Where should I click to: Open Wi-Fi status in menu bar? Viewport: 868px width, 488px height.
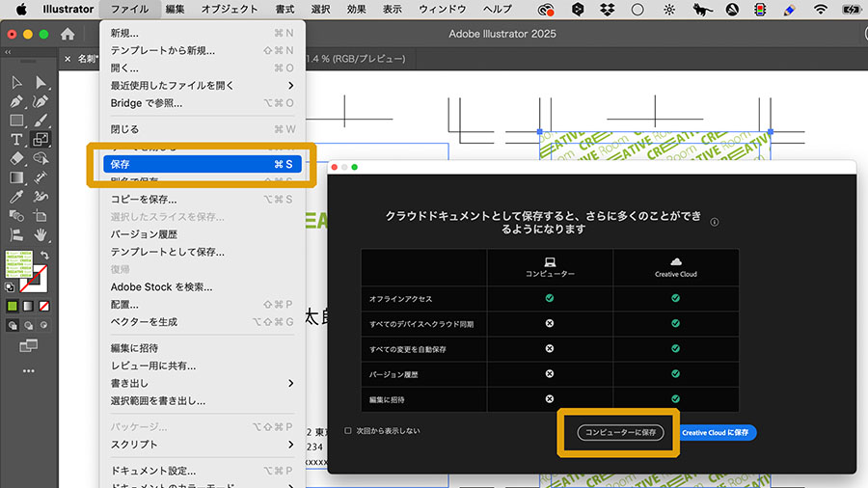point(821,10)
